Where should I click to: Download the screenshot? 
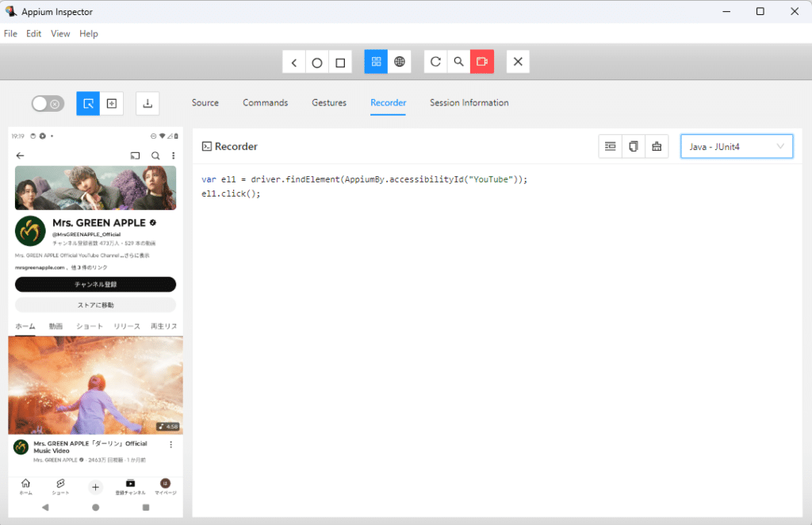coord(147,104)
